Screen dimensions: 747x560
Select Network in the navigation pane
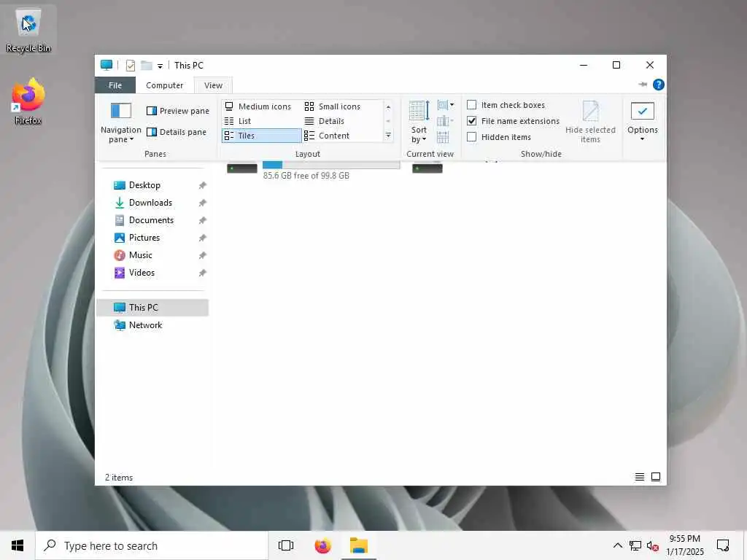coord(145,325)
